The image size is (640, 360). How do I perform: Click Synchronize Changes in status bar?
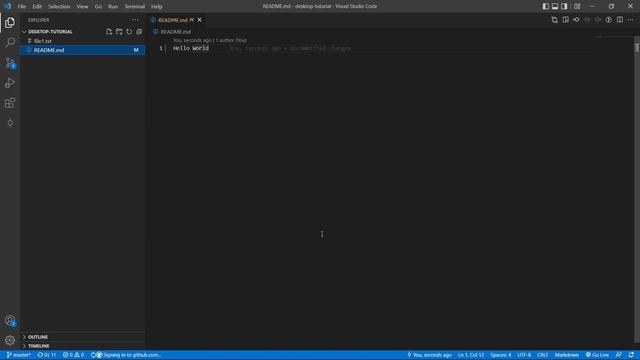click(47, 355)
